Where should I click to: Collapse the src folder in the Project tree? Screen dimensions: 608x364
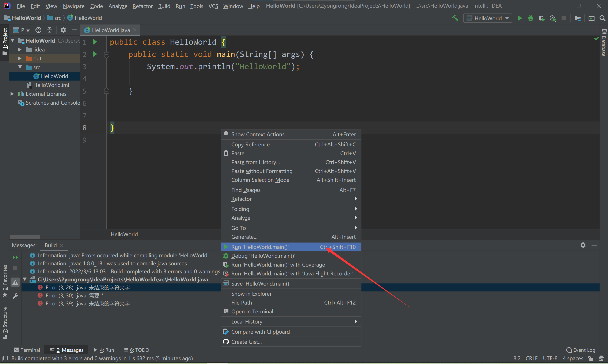pos(20,67)
